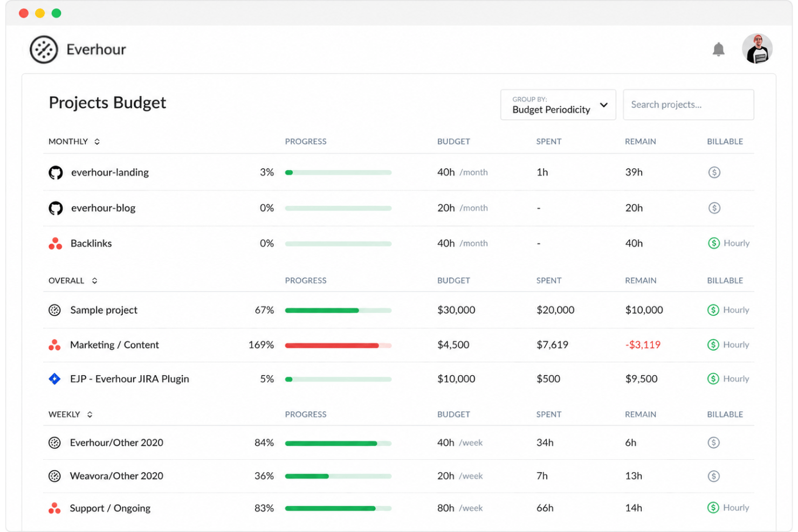Image resolution: width=798 pixels, height=532 pixels.
Task: Toggle billable dollar icon for everhour-landing
Action: [714, 172]
